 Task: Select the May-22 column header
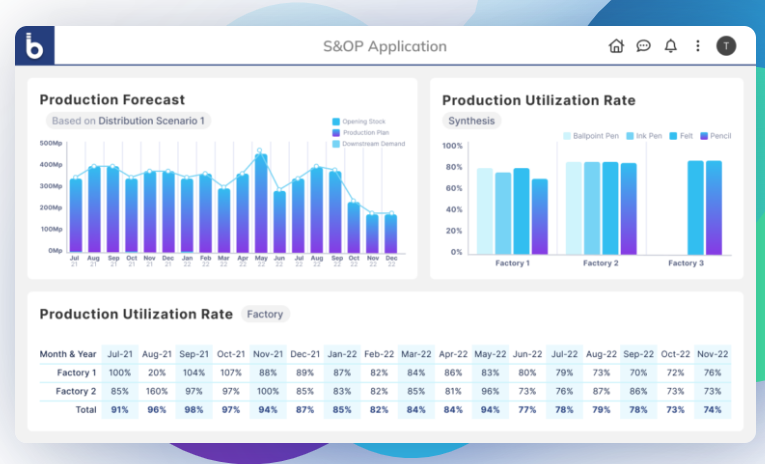pos(490,354)
